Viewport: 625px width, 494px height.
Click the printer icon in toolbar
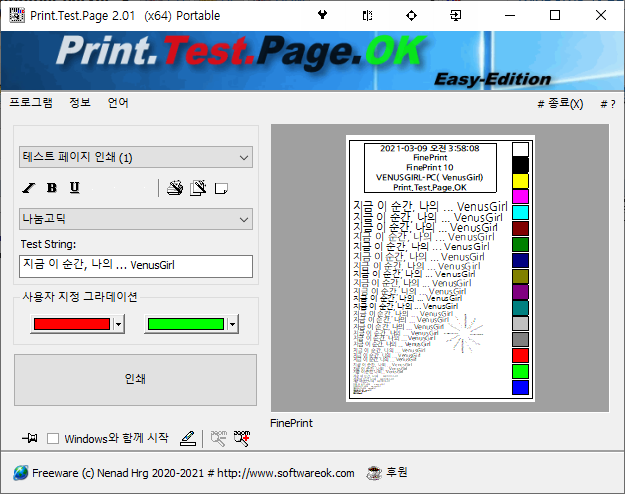coord(175,188)
